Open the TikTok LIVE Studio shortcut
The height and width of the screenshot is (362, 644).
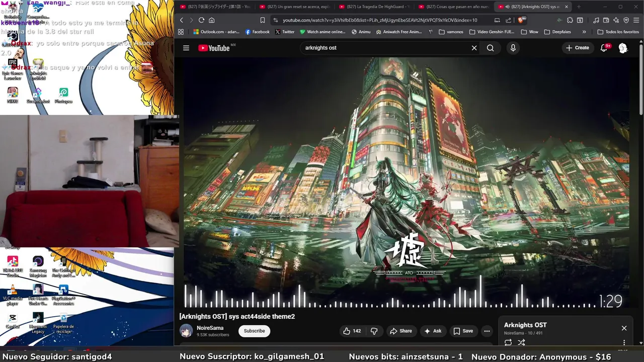tap(13, 266)
